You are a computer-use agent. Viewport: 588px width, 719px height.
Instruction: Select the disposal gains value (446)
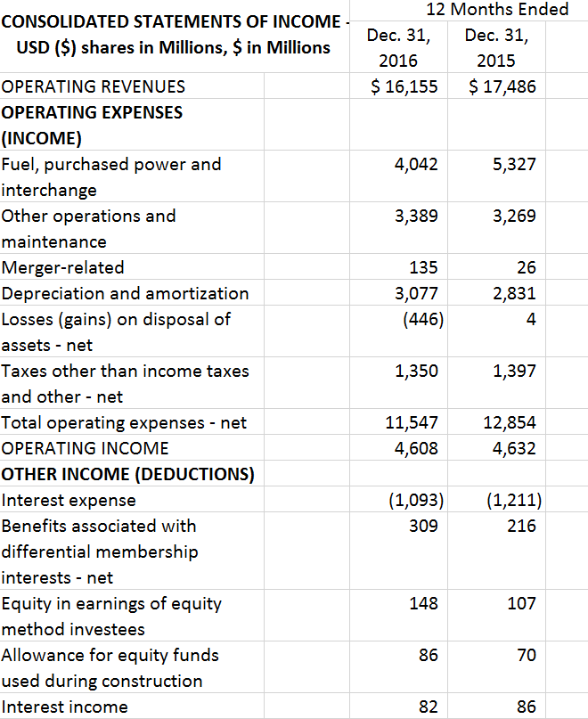[x=423, y=319]
